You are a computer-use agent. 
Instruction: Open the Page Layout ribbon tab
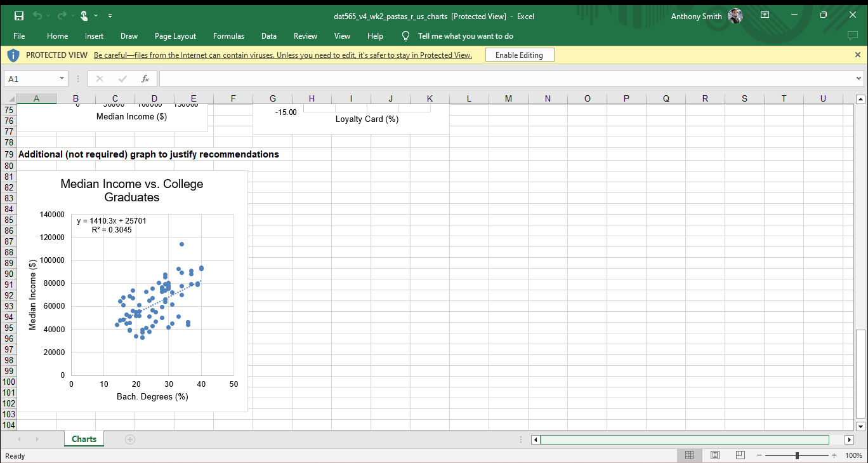[175, 36]
